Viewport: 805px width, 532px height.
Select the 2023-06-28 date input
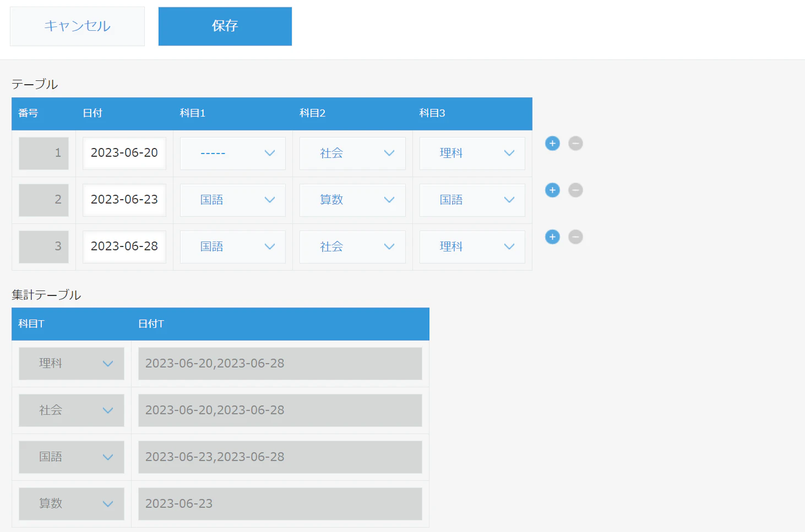pos(124,247)
